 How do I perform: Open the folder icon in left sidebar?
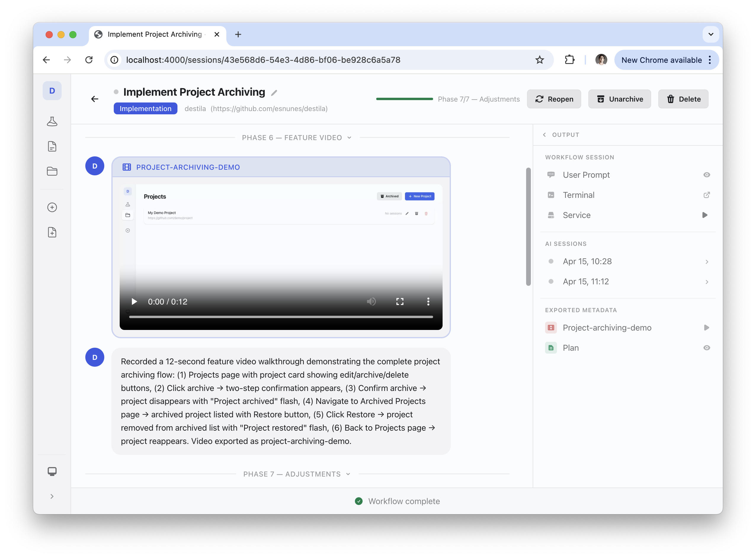click(52, 171)
